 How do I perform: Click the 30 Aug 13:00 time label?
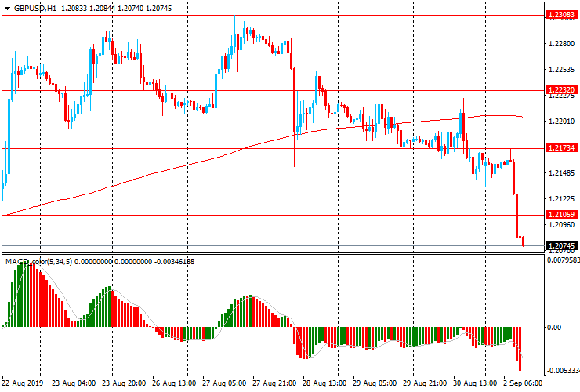(x=475, y=383)
